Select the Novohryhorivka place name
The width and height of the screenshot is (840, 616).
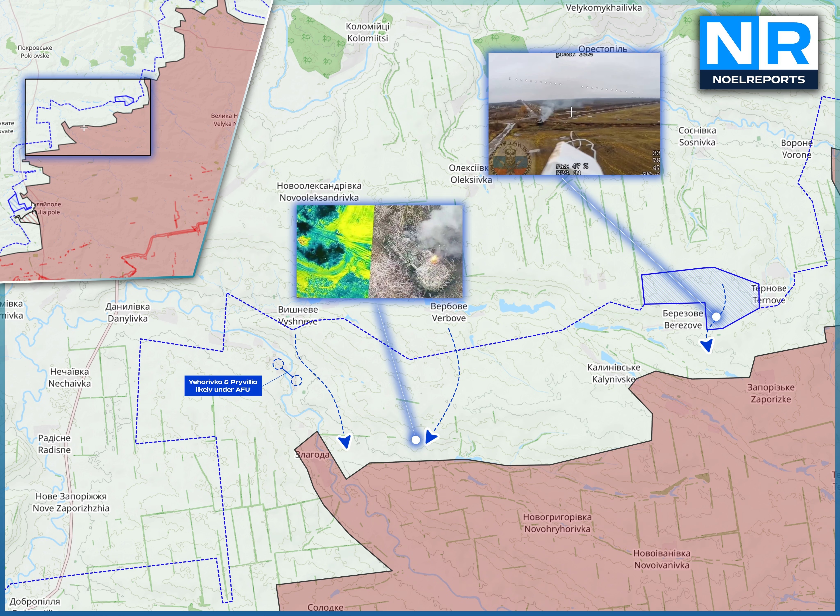[x=557, y=523]
